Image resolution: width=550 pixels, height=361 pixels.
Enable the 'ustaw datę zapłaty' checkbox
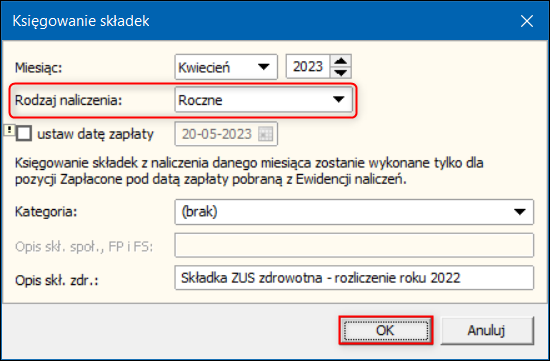point(24,134)
